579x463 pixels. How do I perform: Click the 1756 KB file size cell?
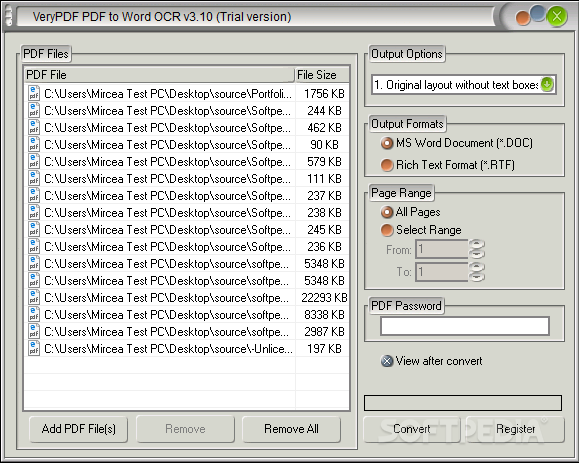324,94
